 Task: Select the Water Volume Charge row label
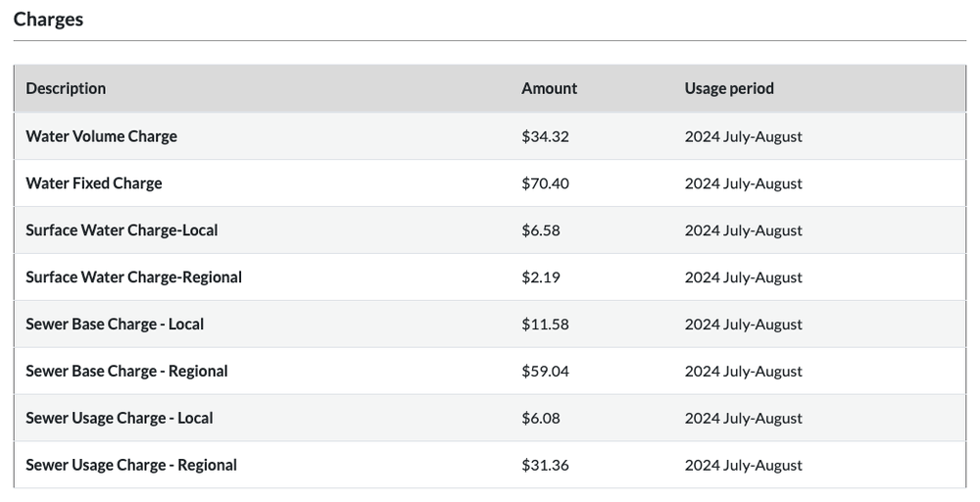101,136
